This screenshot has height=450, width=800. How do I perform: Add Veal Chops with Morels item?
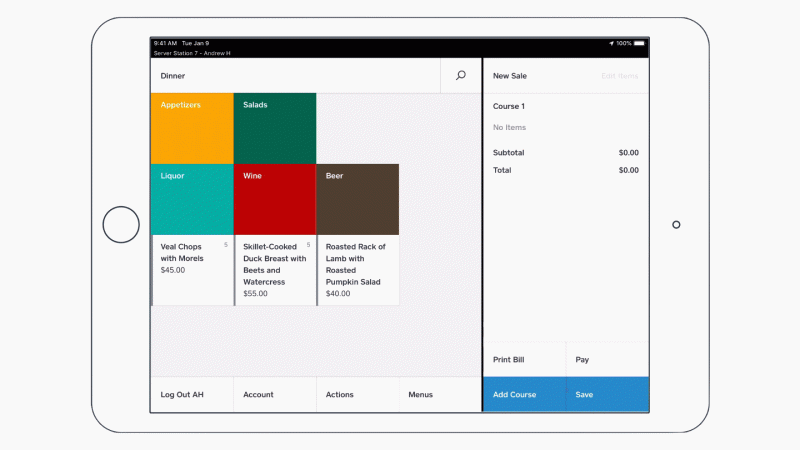[191, 269]
